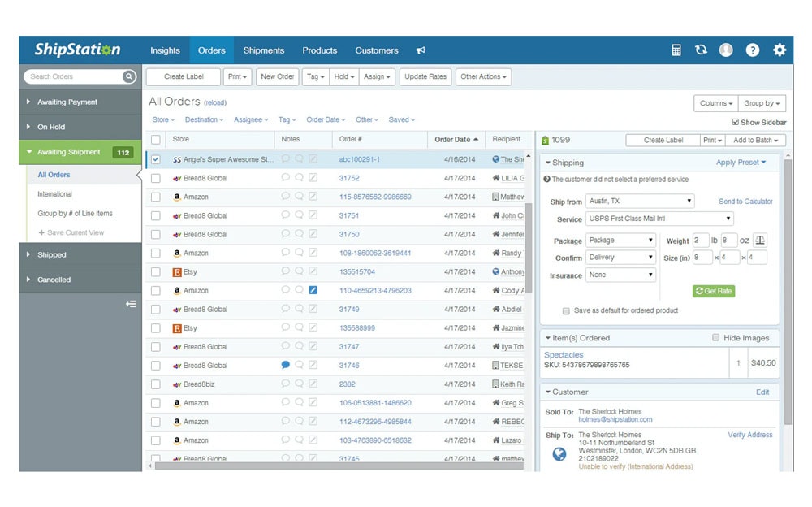
Task: Click the announcements megaphone icon
Action: [421, 50]
